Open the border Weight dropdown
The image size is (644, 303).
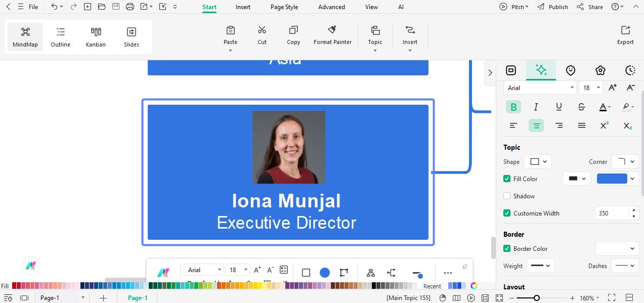tap(541, 266)
